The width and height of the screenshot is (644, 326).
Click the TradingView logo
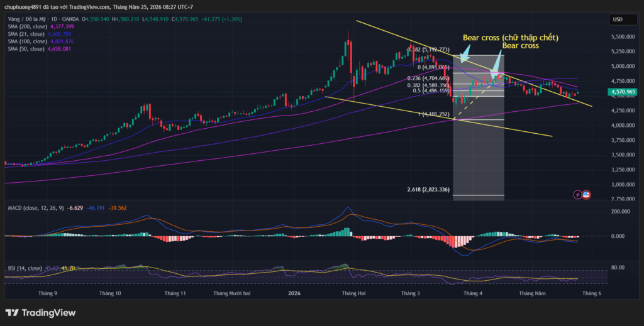point(40,313)
